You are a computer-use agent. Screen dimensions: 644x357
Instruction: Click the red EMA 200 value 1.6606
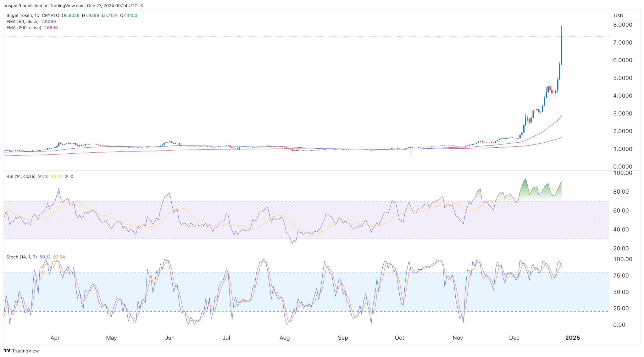coord(51,28)
